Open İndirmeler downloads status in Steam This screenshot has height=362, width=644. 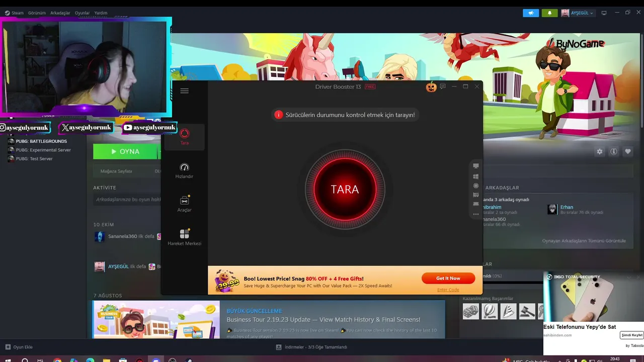point(311,347)
